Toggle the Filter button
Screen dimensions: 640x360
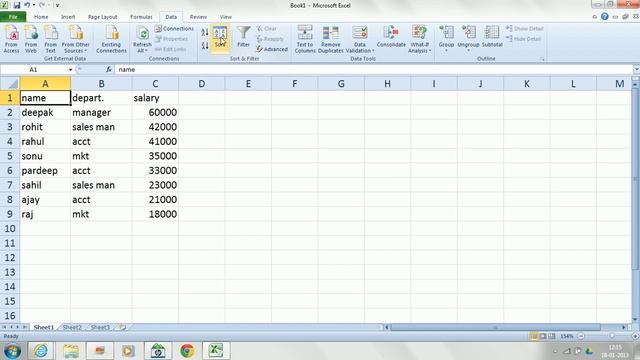click(244, 37)
